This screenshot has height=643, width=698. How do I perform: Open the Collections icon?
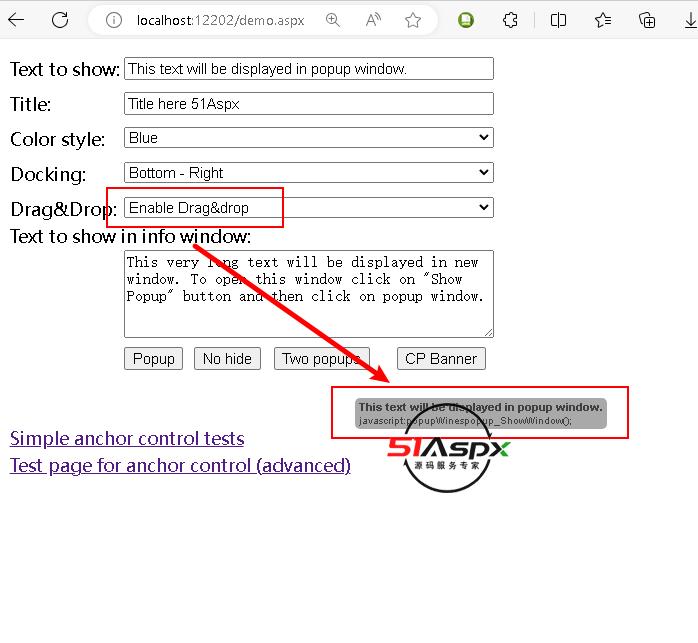click(x=647, y=20)
